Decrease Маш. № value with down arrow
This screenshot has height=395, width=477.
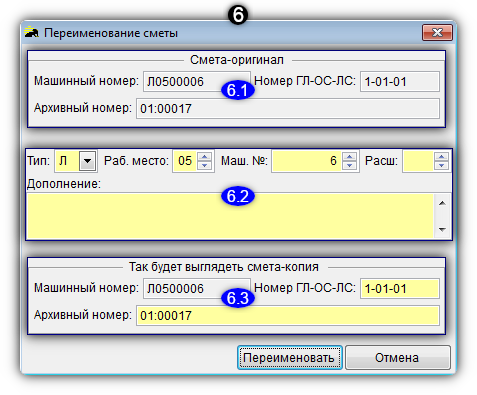(x=349, y=166)
